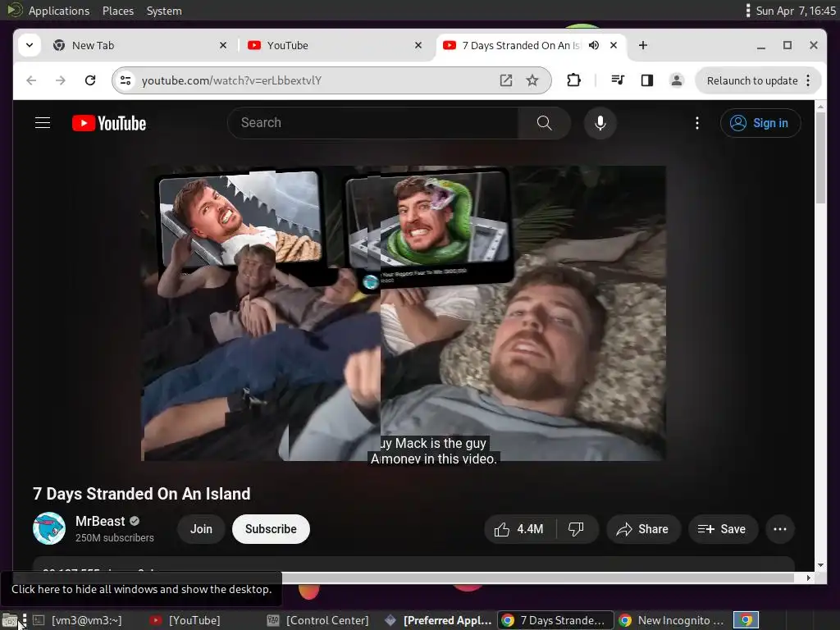Image resolution: width=840 pixels, height=630 pixels.
Task: Click the video player to pause
Action: pyautogui.click(x=404, y=313)
